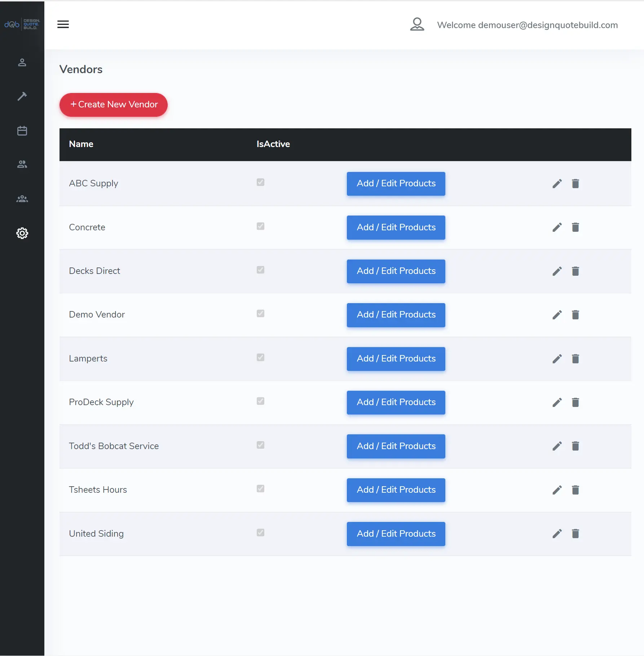This screenshot has width=644, height=656.
Task: Select the ABC Supply name cell
Action: coord(93,183)
